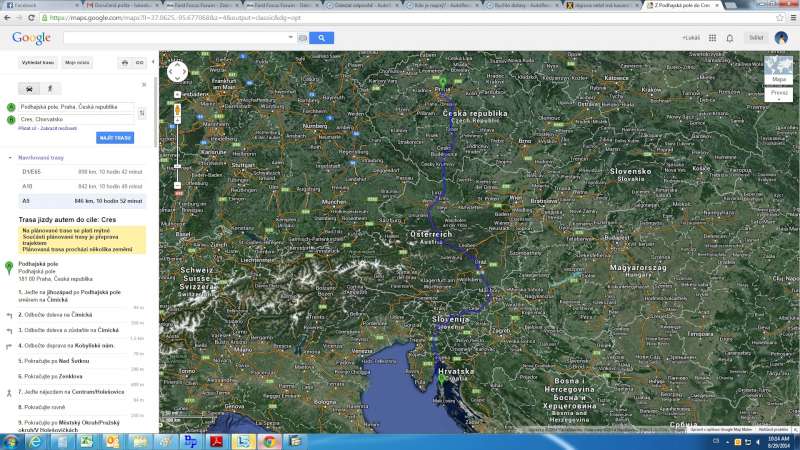Click the map pan compass control

pos(177,71)
